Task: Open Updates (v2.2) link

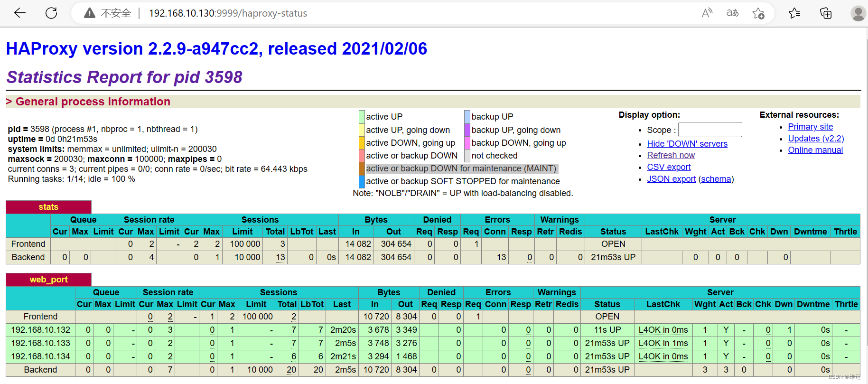Action: (x=816, y=139)
